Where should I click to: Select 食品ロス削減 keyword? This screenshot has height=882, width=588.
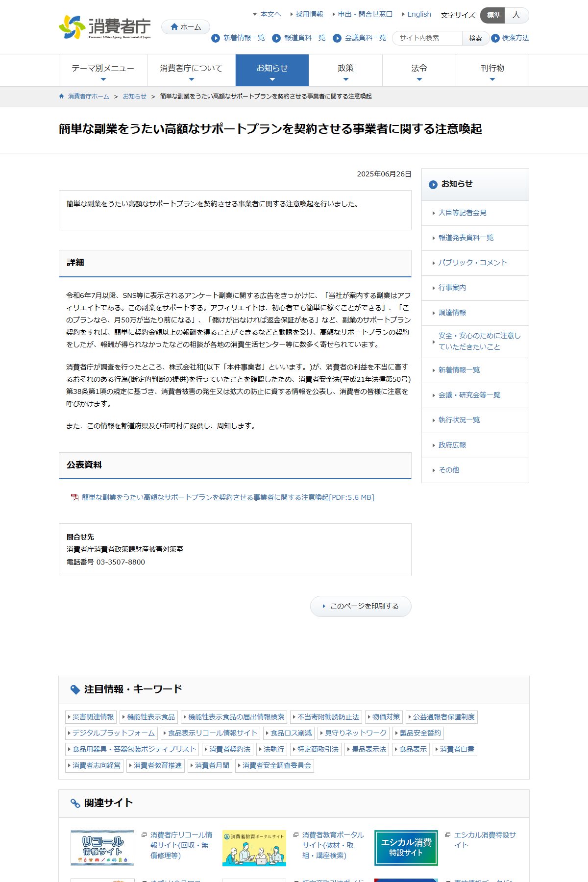click(289, 733)
